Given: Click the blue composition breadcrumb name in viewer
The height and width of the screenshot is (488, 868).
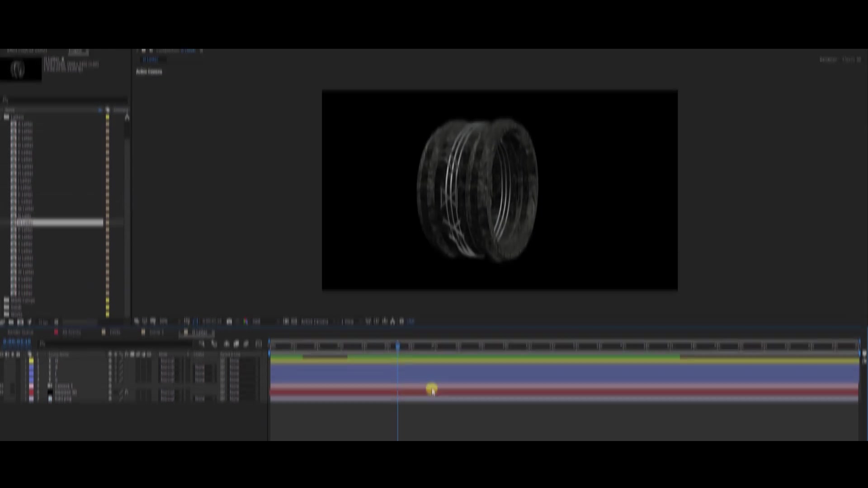Looking at the screenshot, I should 151,60.
